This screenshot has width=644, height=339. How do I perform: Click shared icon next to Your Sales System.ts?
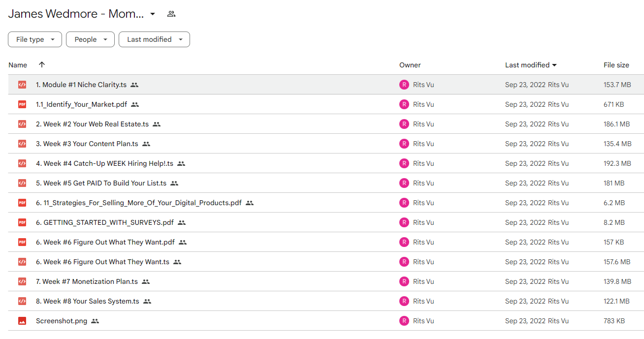coord(147,301)
